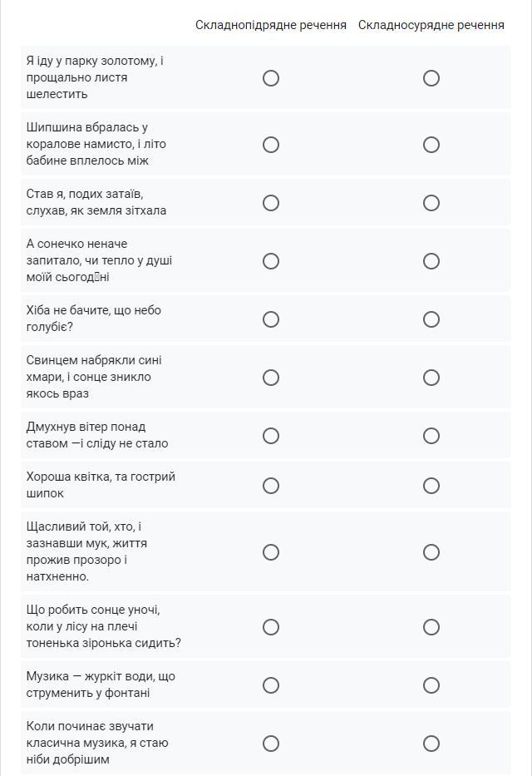Choose Складнопідрядне for 'Дмухнув вітер понад ставом'
This screenshot has height=776, width=532.
pyautogui.click(x=271, y=436)
